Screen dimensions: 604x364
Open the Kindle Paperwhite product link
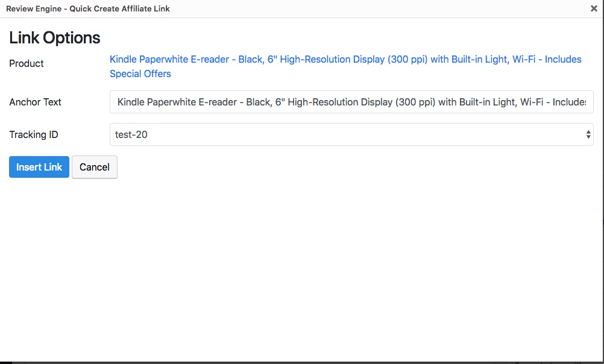(x=345, y=66)
